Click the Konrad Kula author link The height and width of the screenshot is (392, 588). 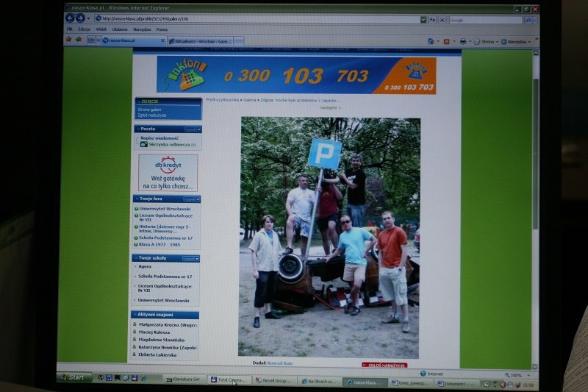point(279,363)
